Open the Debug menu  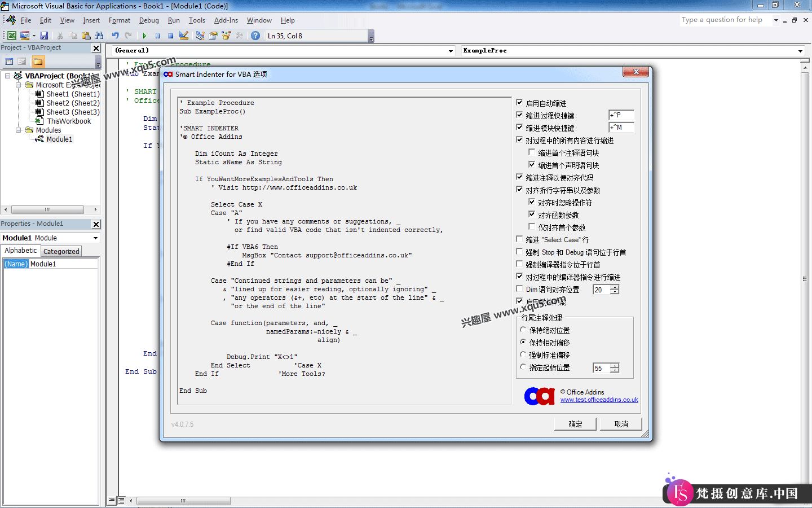point(149,20)
